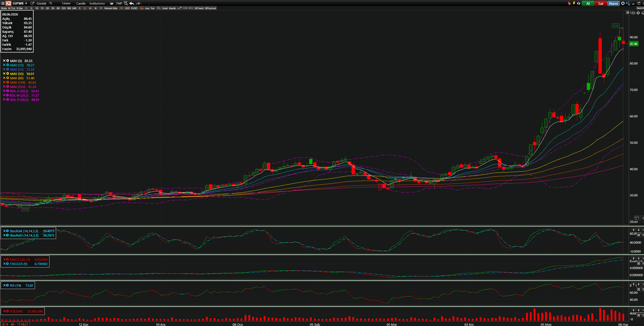Image resolution: width=644 pixels, height=326 pixels.
Task: Click the left-pointing arrow tool
Action: (191, 8)
